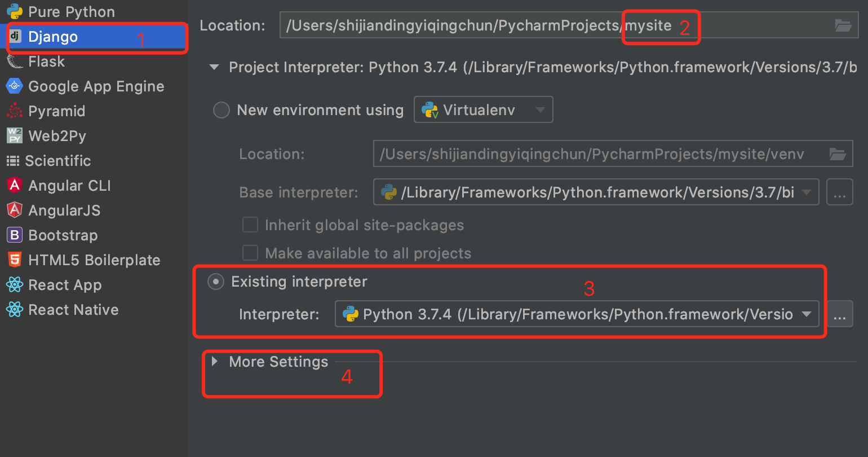
Task: Browse folder for venv location
Action: 838,154
